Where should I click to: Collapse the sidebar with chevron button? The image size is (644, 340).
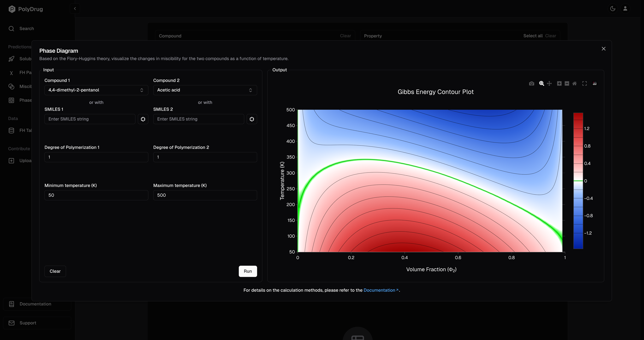pyautogui.click(x=75, y=9)
